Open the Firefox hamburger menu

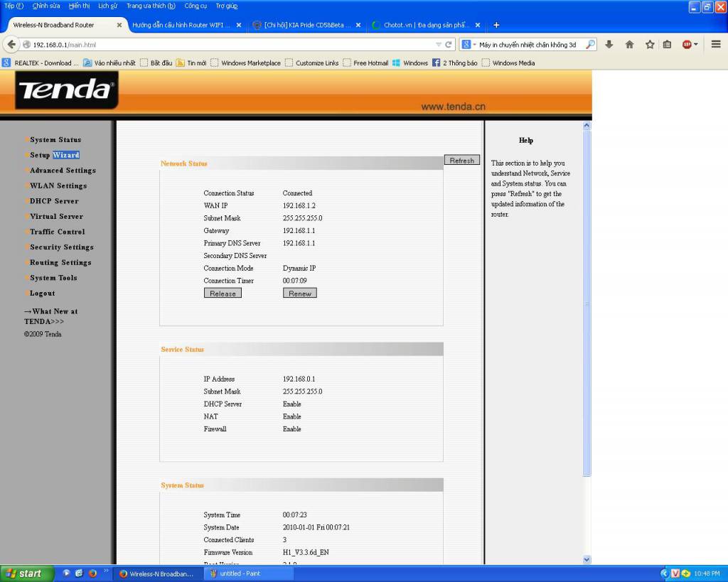point(716,45)
